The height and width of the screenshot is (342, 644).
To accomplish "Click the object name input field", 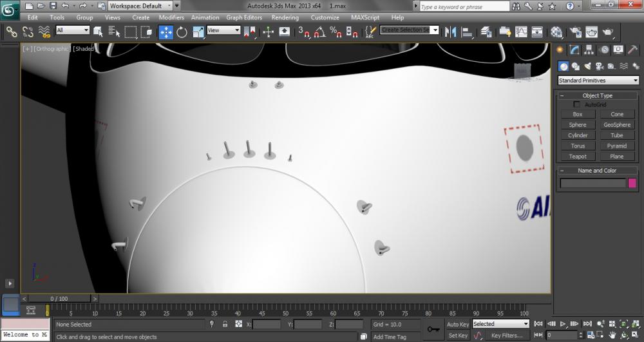I will 592,183.
